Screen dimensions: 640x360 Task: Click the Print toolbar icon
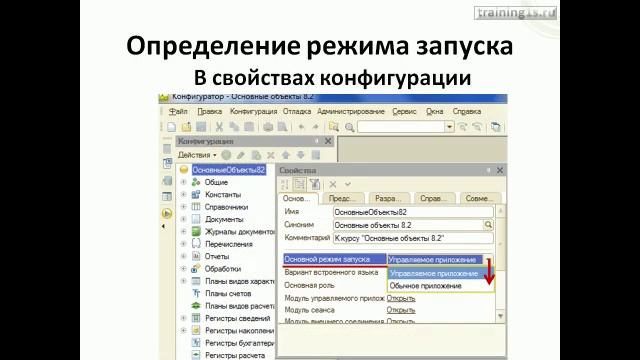click(x=268, y=127)
